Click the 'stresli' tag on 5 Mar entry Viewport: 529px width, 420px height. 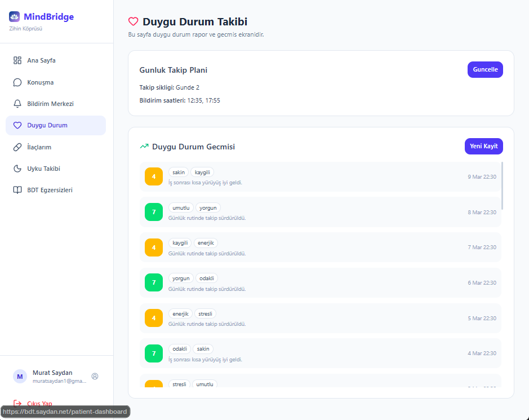(x=205, y=313)
